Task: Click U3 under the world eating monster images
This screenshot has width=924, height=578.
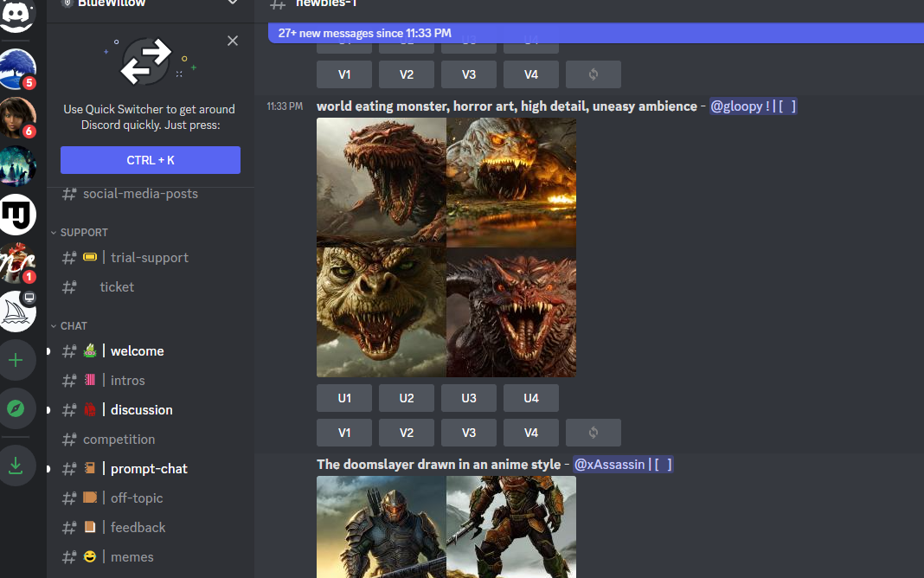Action: (468, 398)
